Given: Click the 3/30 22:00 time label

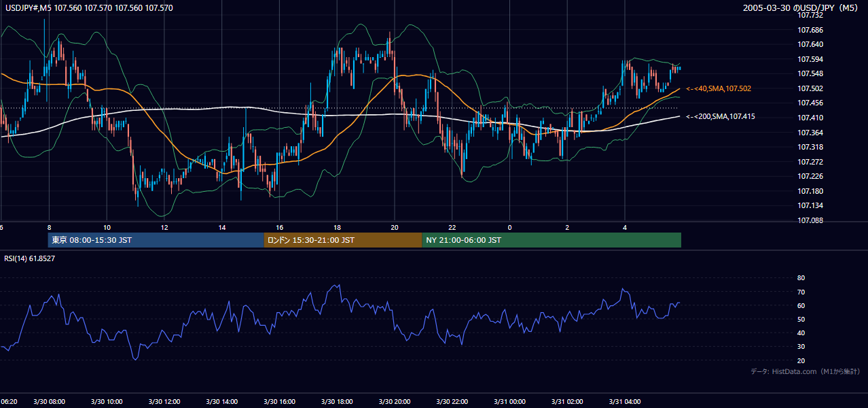Looking at the screenshot, I should click(452, 402).
